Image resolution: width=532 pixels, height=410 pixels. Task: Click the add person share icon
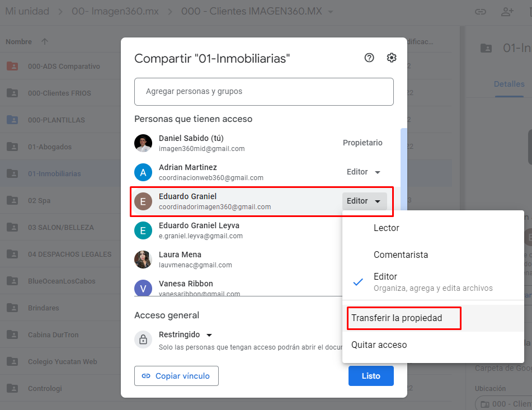tap(507, 11)
